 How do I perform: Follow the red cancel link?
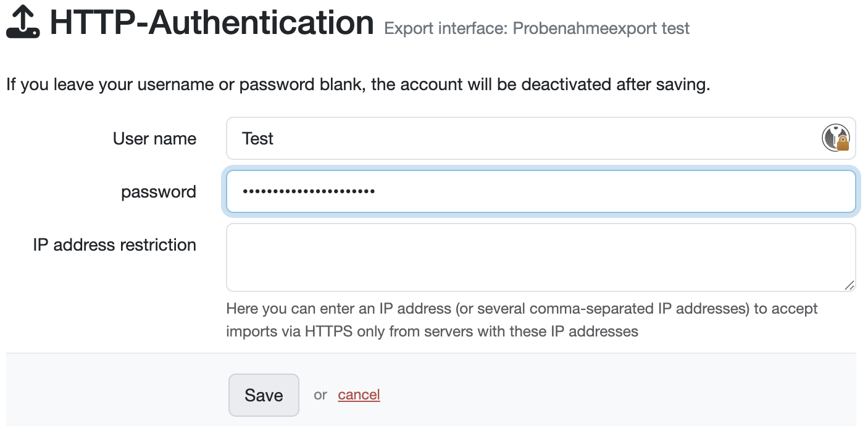(x=359, y=395)
